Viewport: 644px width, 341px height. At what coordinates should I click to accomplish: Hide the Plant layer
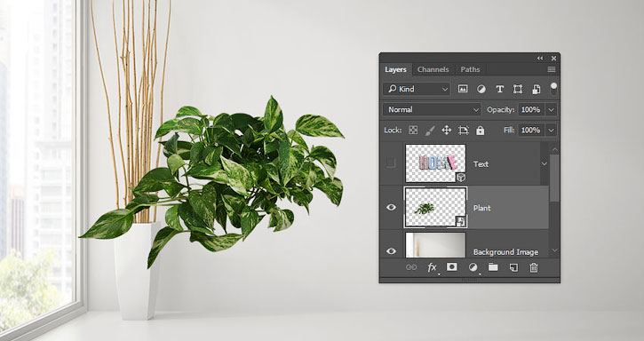coord(391,208)
